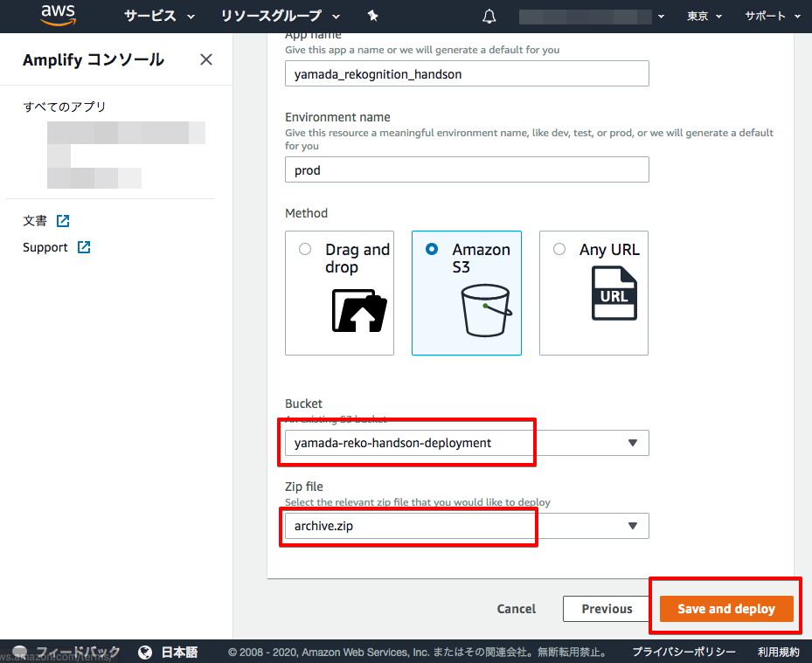
Task: Click the Amazon S3 bucket icon
Action: [x=486, y=310]
